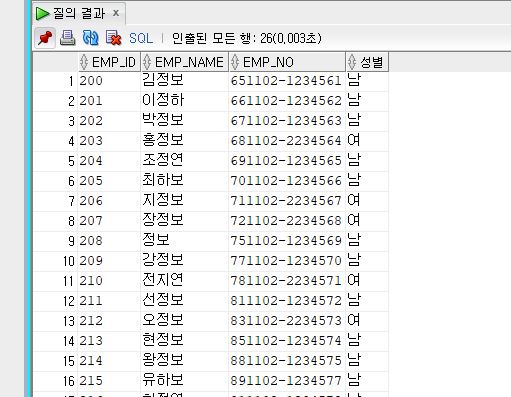Select the name cell 홍정보
The height and width of the screenshot is (397, 511).
click(x=185, y=141)
